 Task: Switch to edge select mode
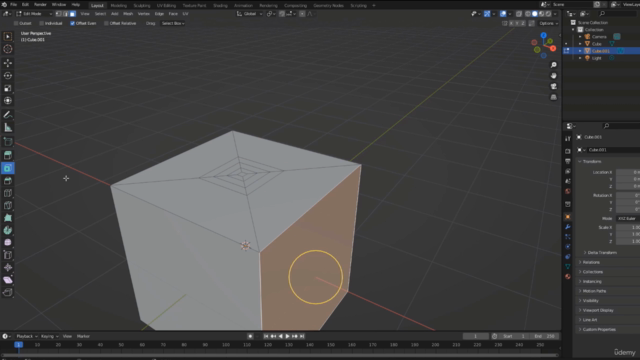tap(65, 14)
